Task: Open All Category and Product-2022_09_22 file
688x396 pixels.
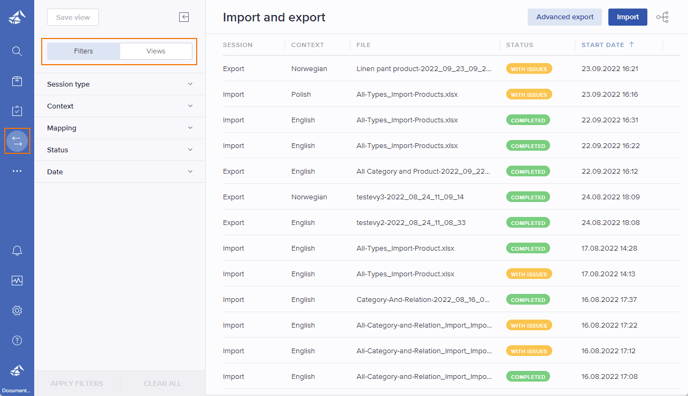Action: pyautogui.click(x=423, y=171)
